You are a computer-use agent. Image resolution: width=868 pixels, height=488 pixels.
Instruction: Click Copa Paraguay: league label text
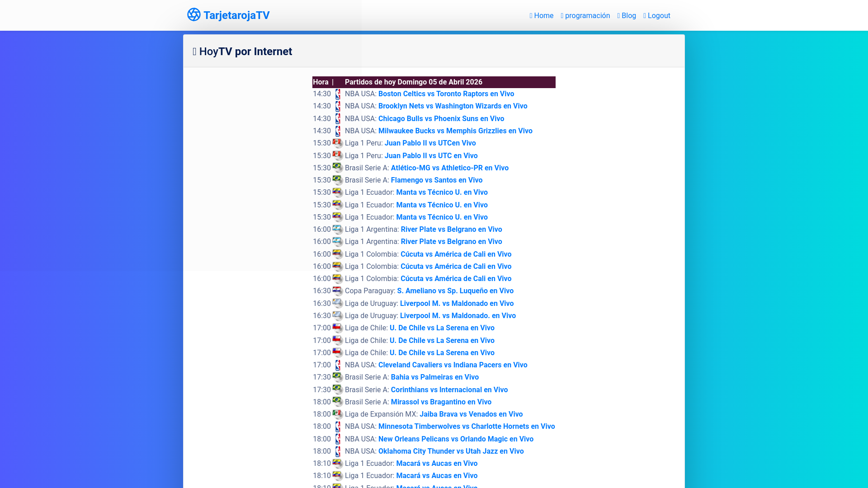coord(370,291)
